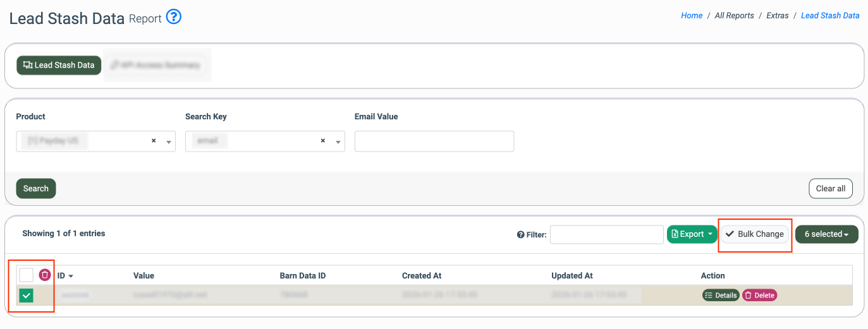Focus the Email Value input field
The height and width of the screenshot is (329, 868).
click(434, 141)
